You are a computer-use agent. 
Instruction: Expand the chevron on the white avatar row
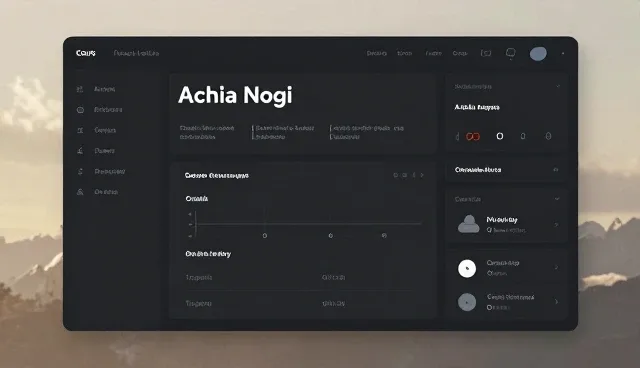click(x=556, y=268)
